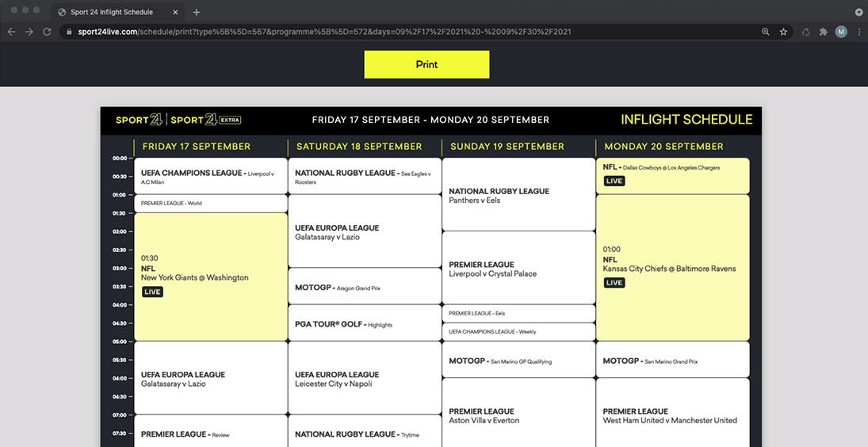Select MotoGP - San Marino GP Qualifying
The image size is (868, 447).
518,360
